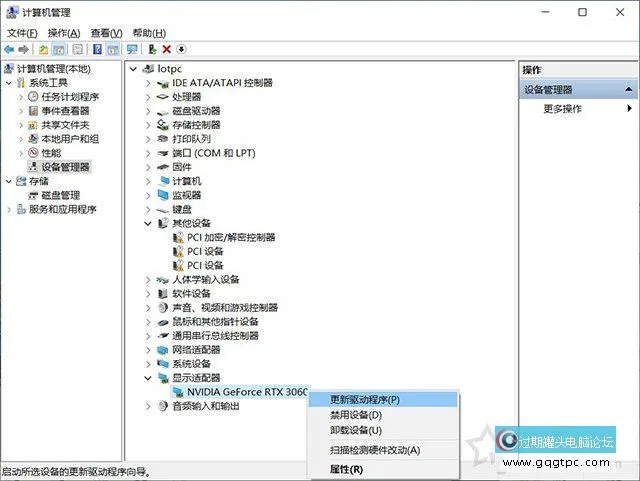
Task: Expand the 人体学输入设备 node
Action: [148, 280]
